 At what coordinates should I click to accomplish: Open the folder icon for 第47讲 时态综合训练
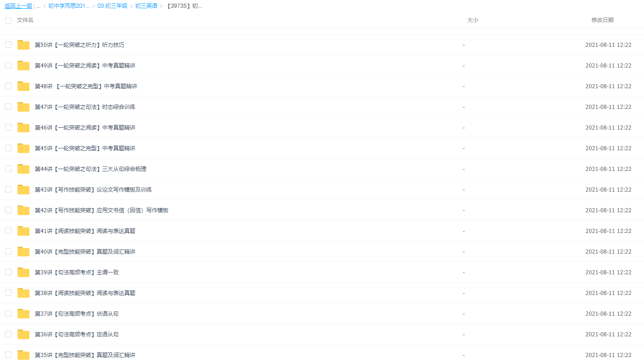click(23, 107)
